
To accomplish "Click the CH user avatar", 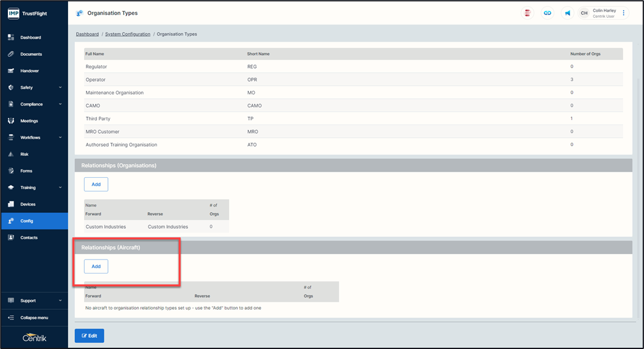I will click(584, 13).
